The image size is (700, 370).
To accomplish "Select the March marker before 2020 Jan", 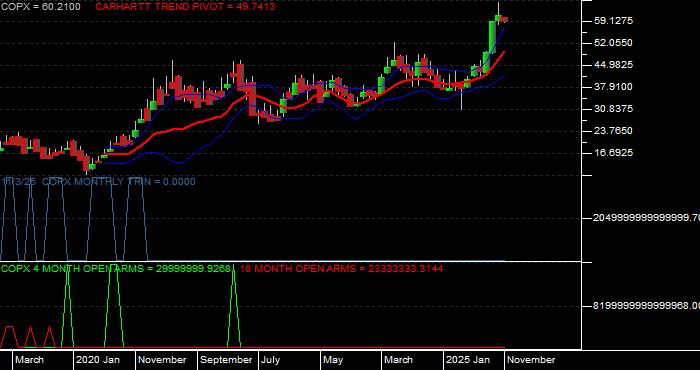I will pos(29,360).
